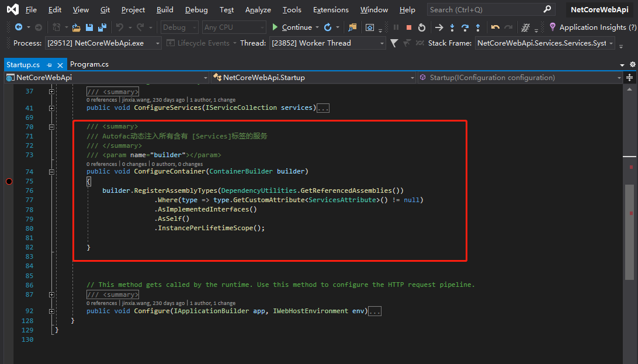Save all files with the double-disk icon
The height and width of the screenshot is (364, 638).
[x=102, y=27]
